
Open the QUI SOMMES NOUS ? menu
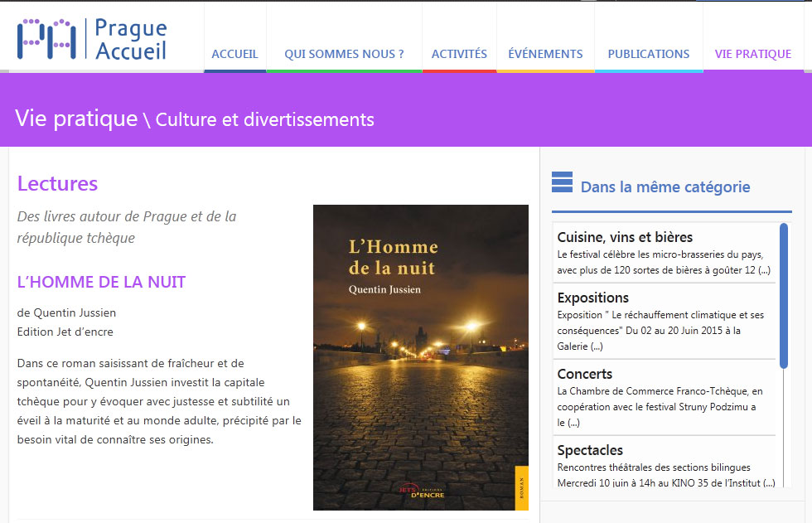tap(344, 54)
